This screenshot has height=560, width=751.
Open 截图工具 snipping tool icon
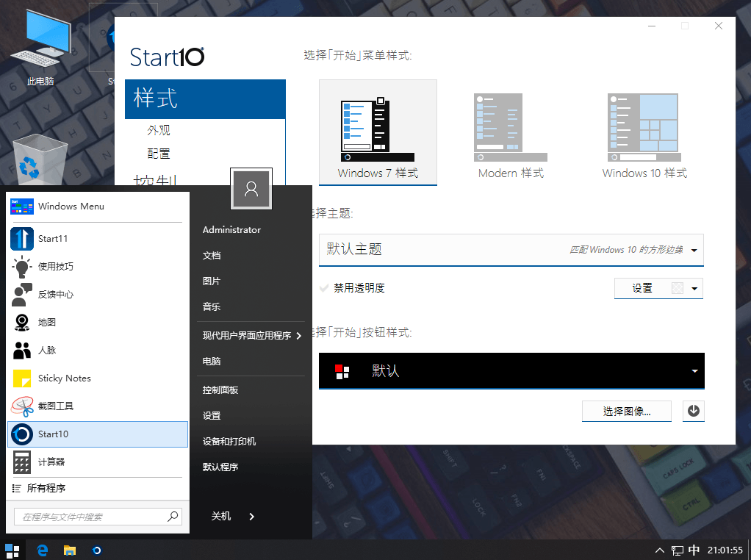[22, 406]
